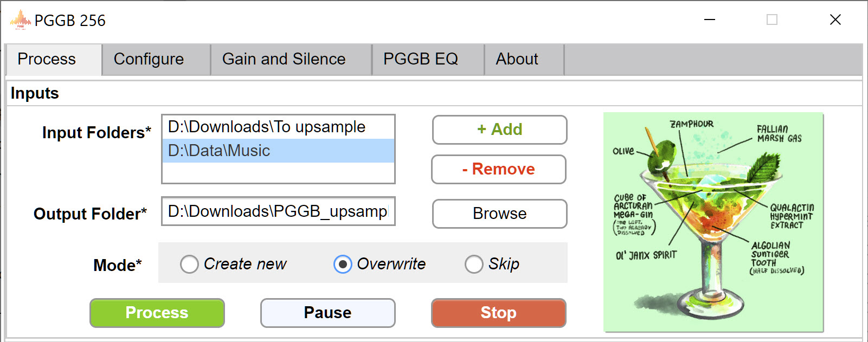Viewport: 868px width, 342px height.
Task: Click inside the Output Folder field
Action: coord(278,211)
